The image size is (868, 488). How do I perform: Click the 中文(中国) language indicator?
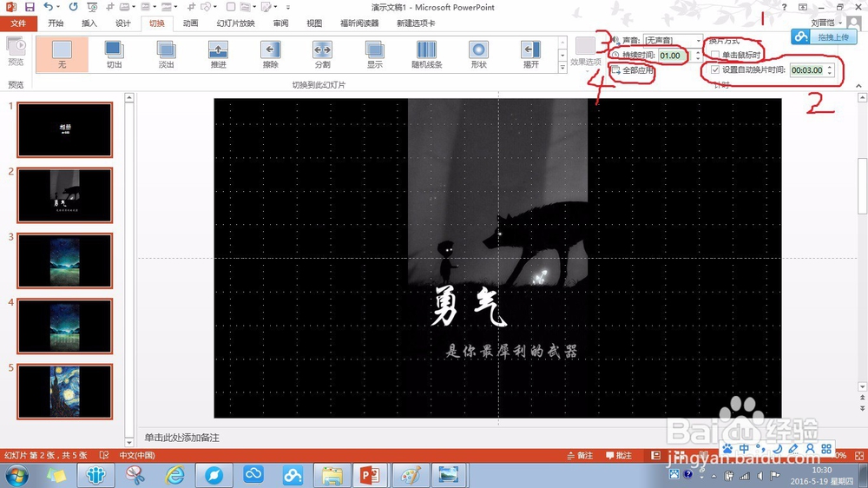(137, 455)
